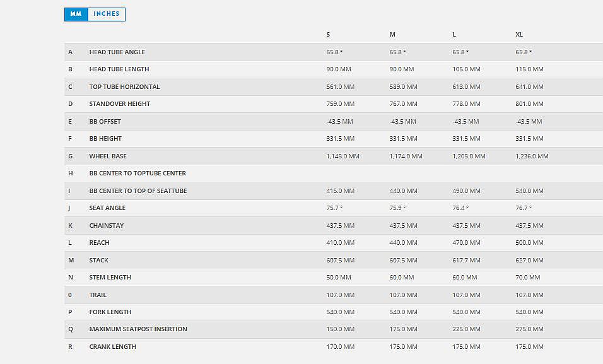Click the S size column header
Screen dimensions: 603x364
coord(328,35)
